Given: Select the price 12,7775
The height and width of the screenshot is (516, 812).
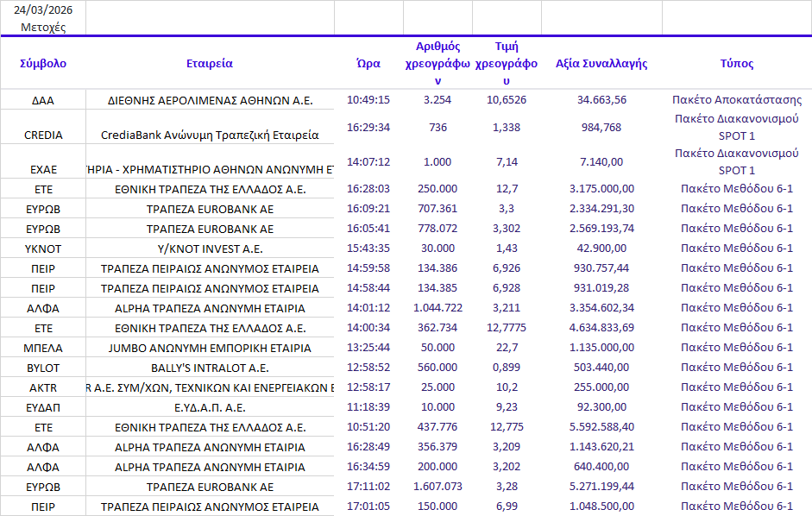Looking at the screenshot, I should (x=507, y=328).
